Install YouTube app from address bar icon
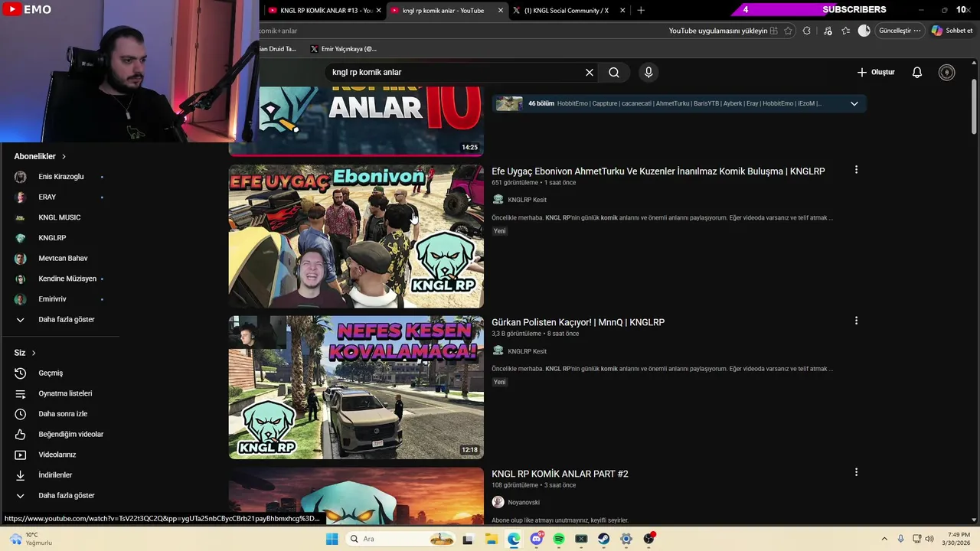Viewport: 980px width, 551px height. [773, 31]
